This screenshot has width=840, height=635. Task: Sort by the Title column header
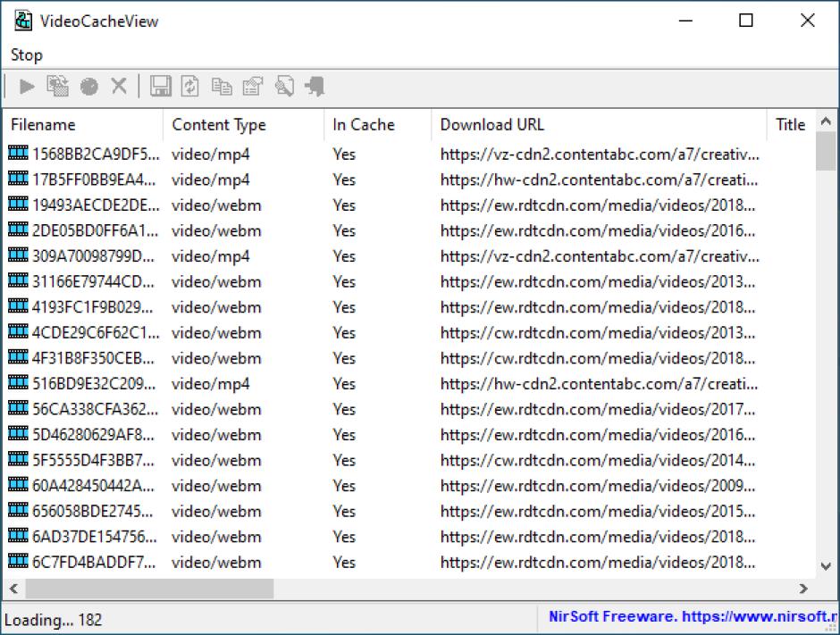pyautogui.click(x=791, y=125)
